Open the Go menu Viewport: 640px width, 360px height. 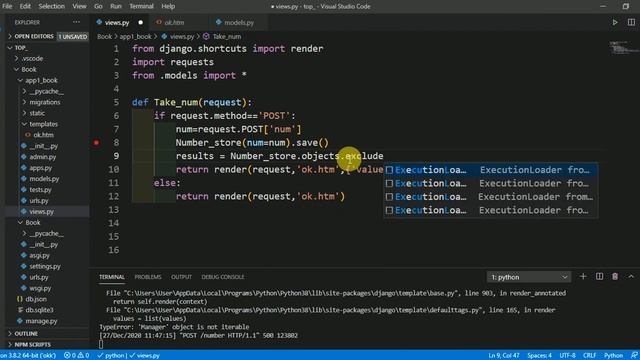tap(98, 6)
